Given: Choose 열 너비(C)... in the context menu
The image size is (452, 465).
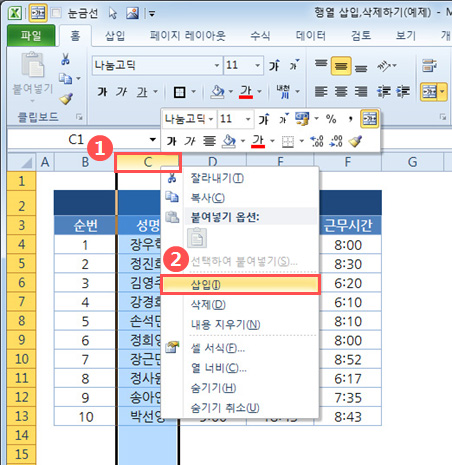Looking at the screenshot, I should (240, 368).
